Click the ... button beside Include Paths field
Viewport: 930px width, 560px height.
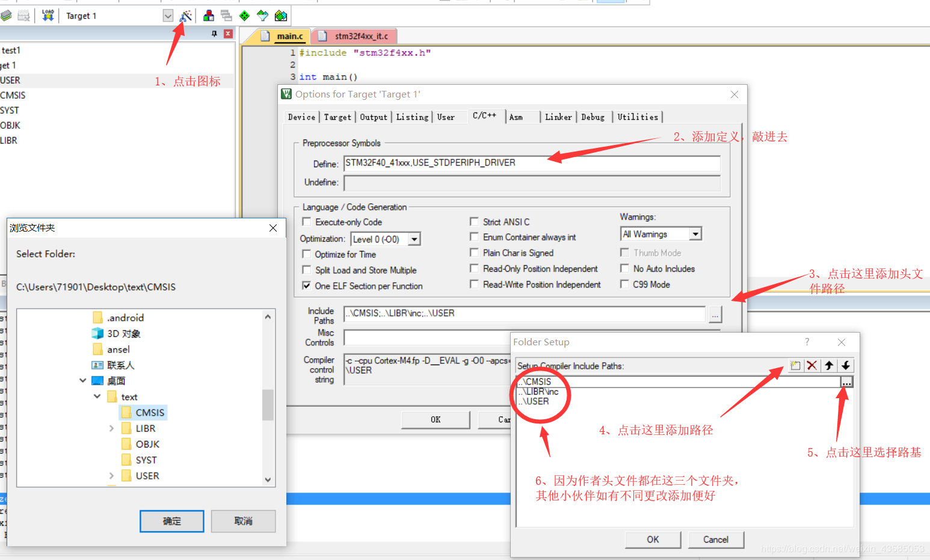click(715, 314)
